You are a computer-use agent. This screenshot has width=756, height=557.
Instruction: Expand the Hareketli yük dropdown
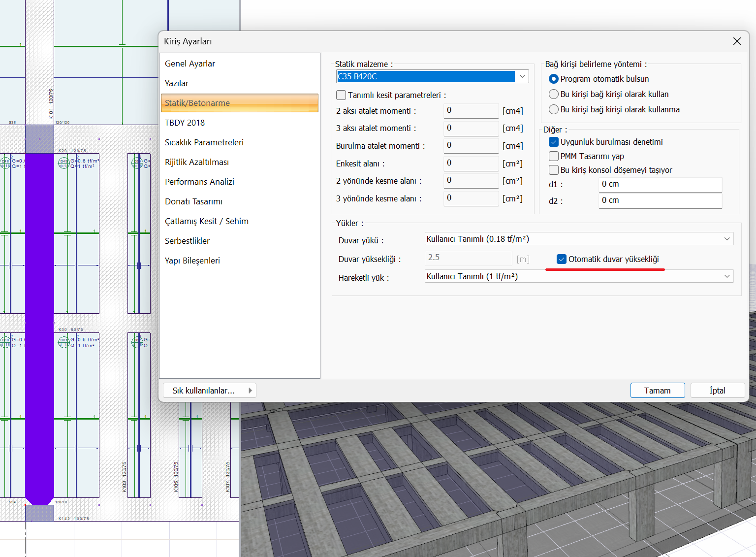(726, 276)
